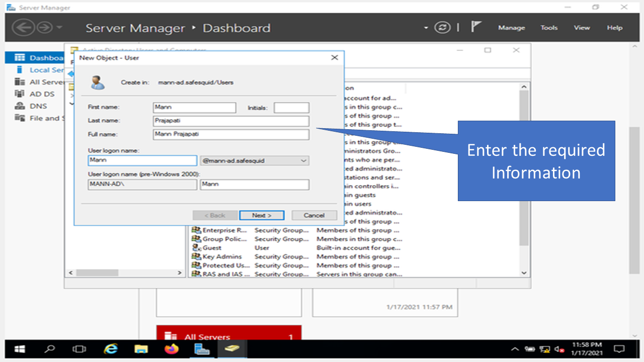Select the RAS and IAS group row

tap(297, 274)
